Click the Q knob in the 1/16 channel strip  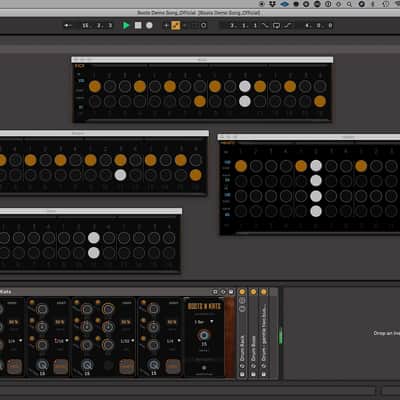42,365
